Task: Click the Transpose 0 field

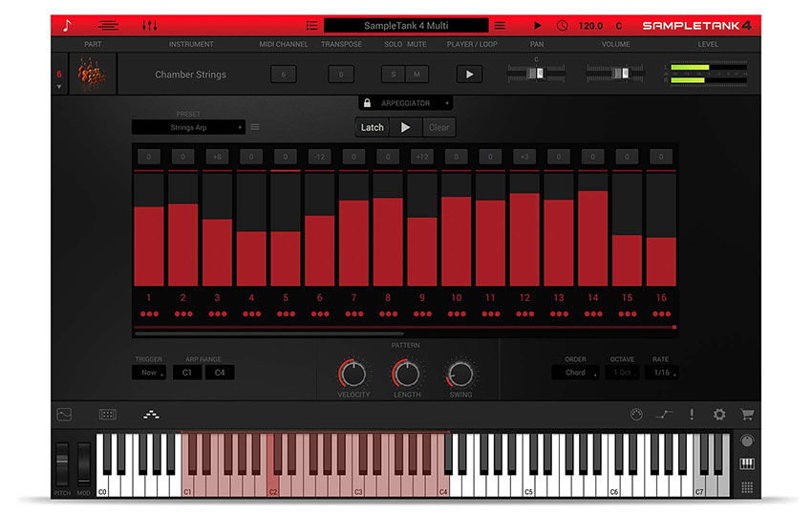Action: tap(341, 75)
